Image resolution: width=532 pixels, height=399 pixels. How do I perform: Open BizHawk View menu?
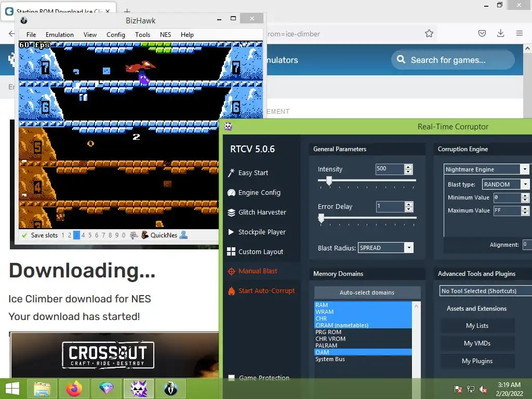point(90,35)
